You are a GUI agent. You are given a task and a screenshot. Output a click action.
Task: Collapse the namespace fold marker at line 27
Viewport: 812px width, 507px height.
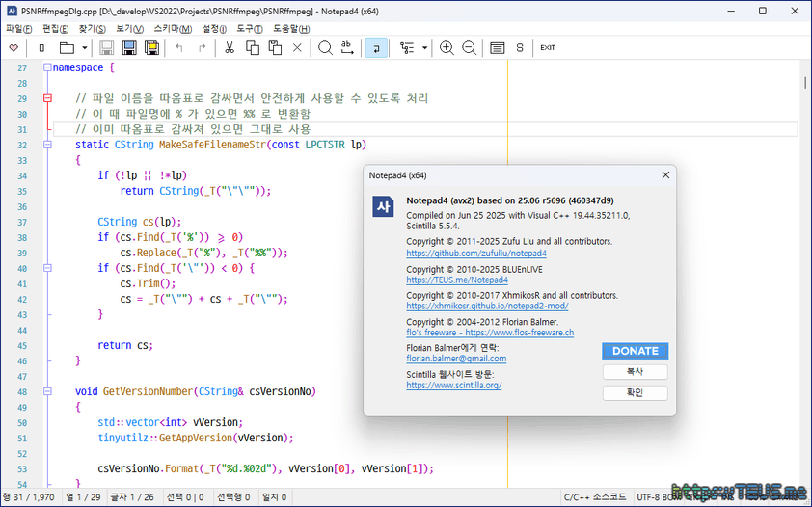[45, 67]
